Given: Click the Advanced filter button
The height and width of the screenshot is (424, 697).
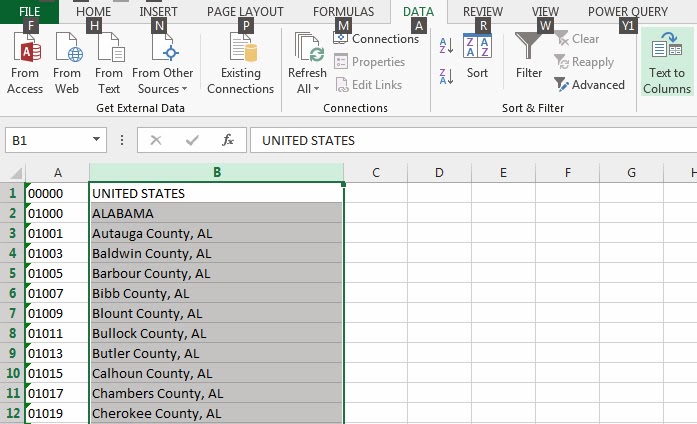Looking at the screenshot, I should [589, 85].
